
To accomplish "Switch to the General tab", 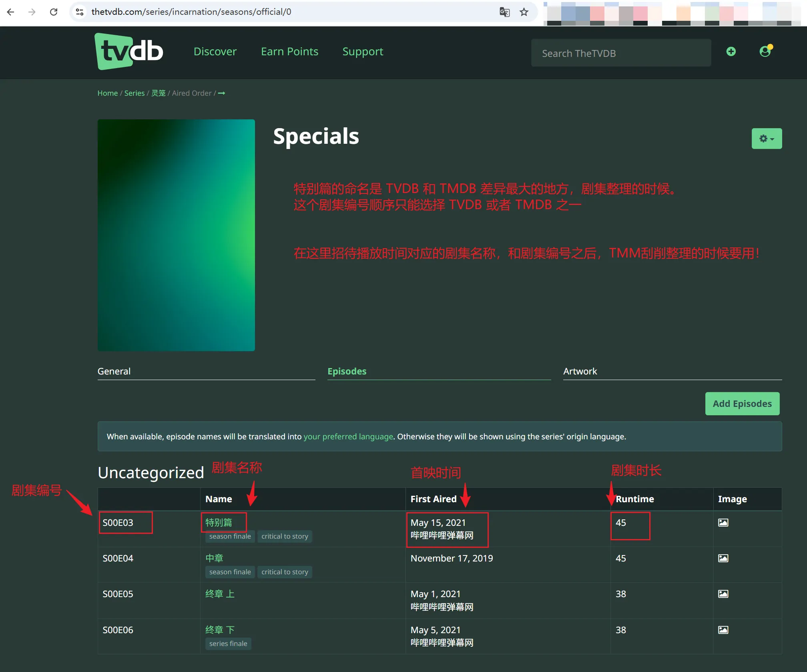I will coord(114,371).
